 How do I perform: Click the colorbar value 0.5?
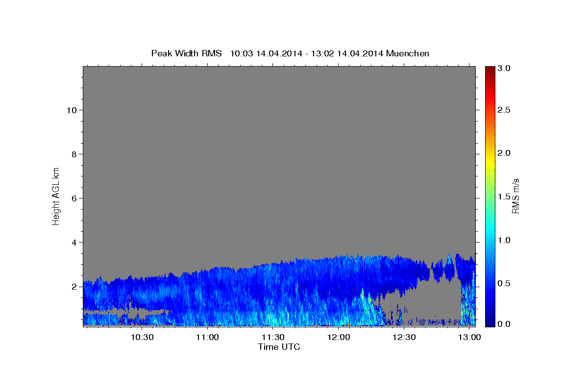point(504,283)
